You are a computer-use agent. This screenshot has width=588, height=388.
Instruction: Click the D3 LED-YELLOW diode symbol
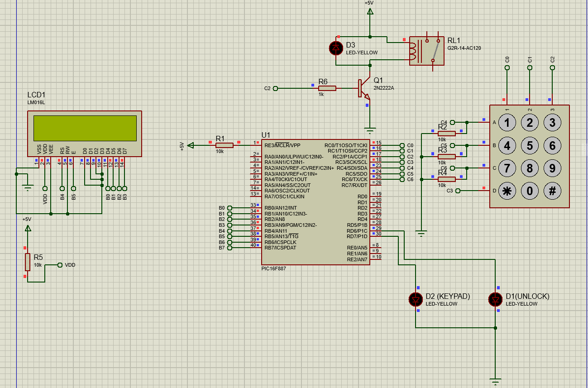point(336,48)
